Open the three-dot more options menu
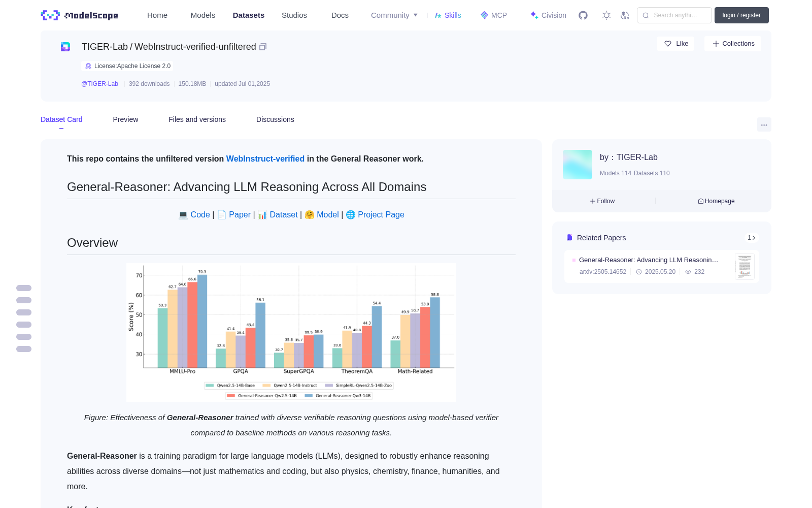This screenshot has height=508, width=812. pyautogui.click(x=764, y=124)
